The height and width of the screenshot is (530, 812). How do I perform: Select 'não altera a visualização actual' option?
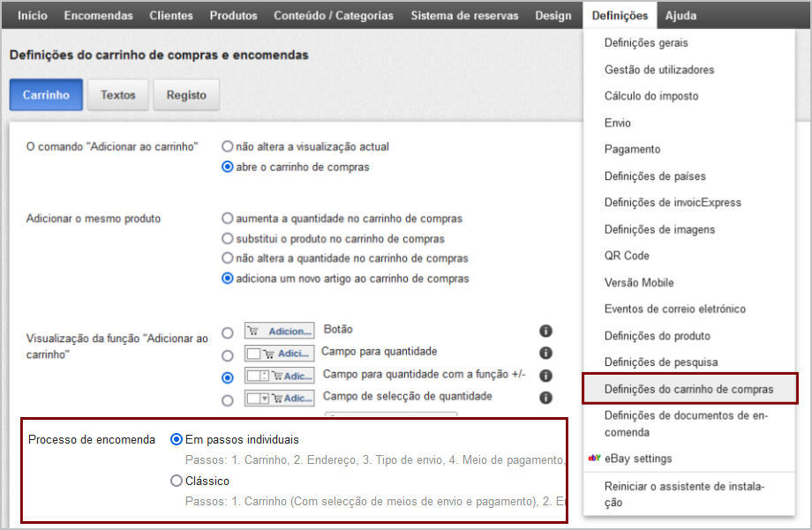[227, 146]
